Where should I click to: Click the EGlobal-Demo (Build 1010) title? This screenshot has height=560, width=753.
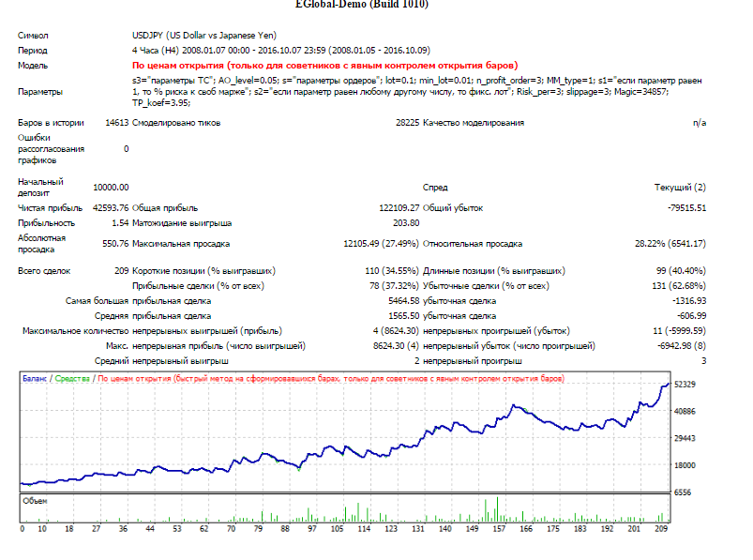pyautogui.click(x=362, y=4)
